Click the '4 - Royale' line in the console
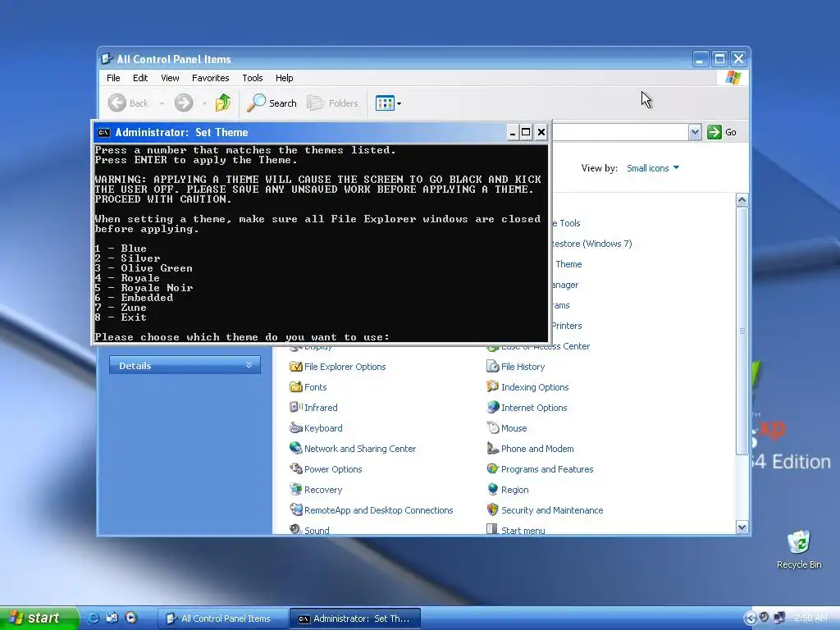Image resolution: width=840 pixels, height=630 pixels. (x=127, y=278)
